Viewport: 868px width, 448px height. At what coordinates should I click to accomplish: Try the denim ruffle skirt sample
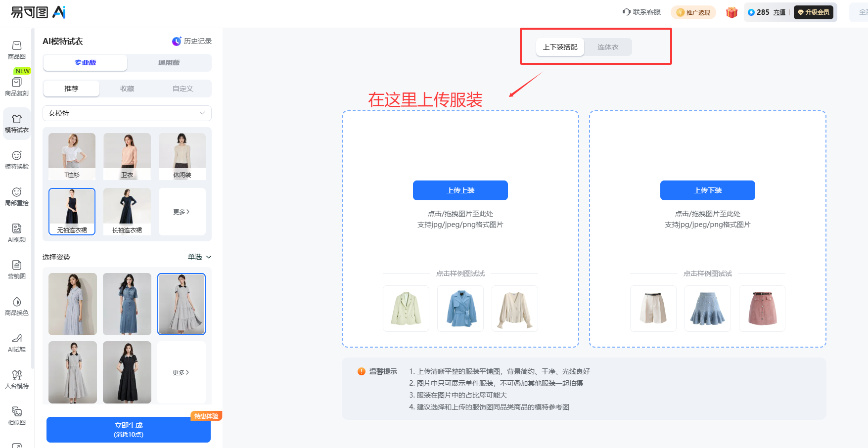point(708,309)
